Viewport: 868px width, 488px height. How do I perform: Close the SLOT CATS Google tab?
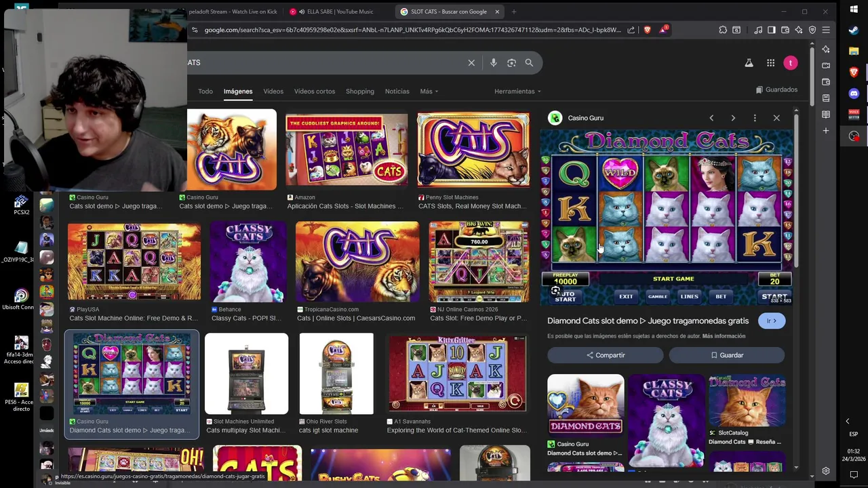pos(497,12)
